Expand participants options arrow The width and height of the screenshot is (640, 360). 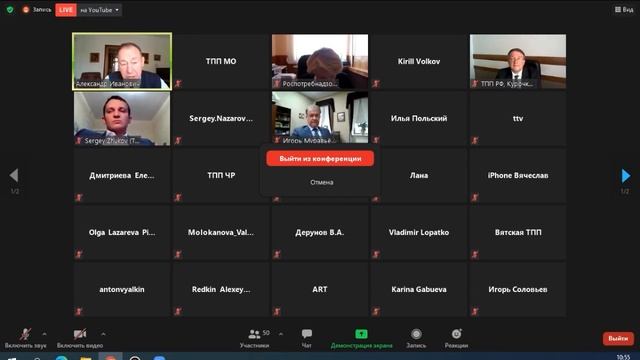coord(281,334)
